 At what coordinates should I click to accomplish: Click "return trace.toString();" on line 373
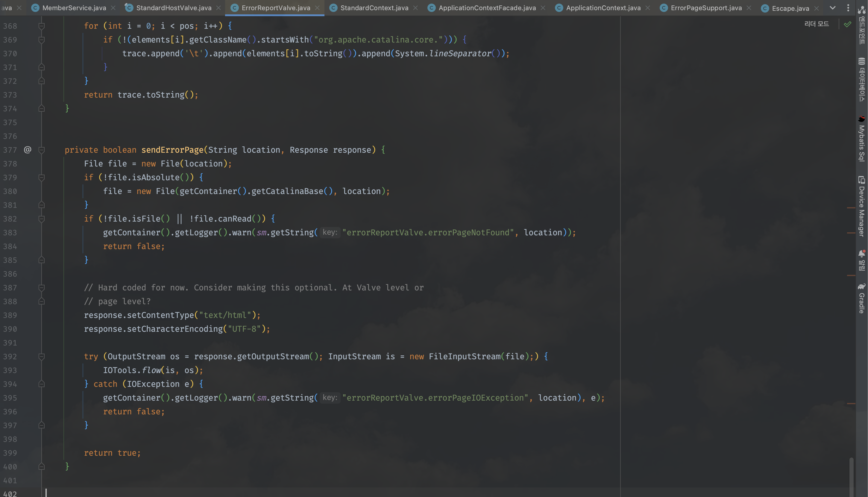pos(141,95)
